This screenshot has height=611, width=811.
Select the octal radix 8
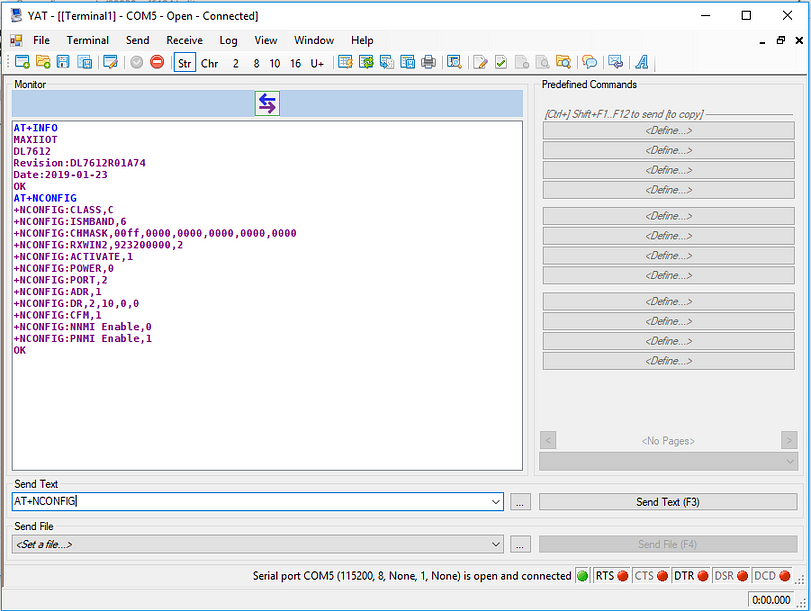(x=256, y=63)
